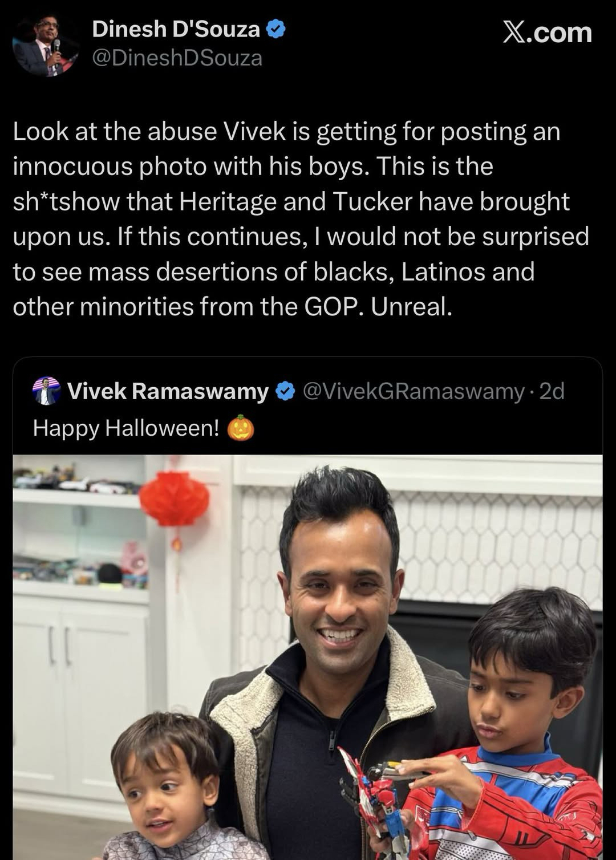Click the X.com logo
This screenshot has width=616, height=860.
point(547,33)
